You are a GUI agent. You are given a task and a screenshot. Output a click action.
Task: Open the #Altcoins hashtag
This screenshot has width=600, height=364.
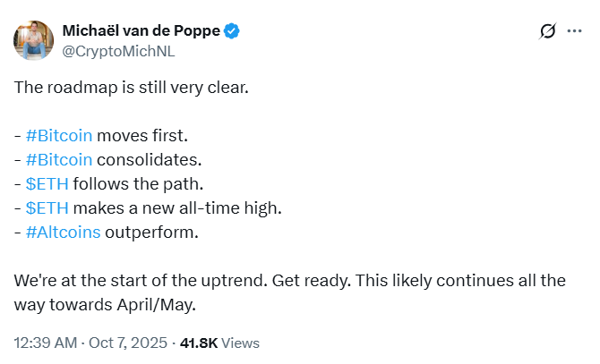[63, 233]
